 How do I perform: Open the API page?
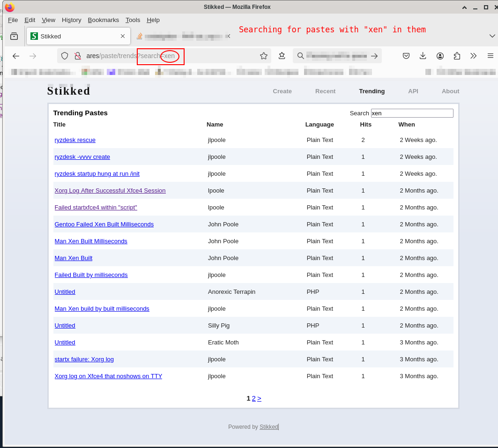click(x=413, y=91)
